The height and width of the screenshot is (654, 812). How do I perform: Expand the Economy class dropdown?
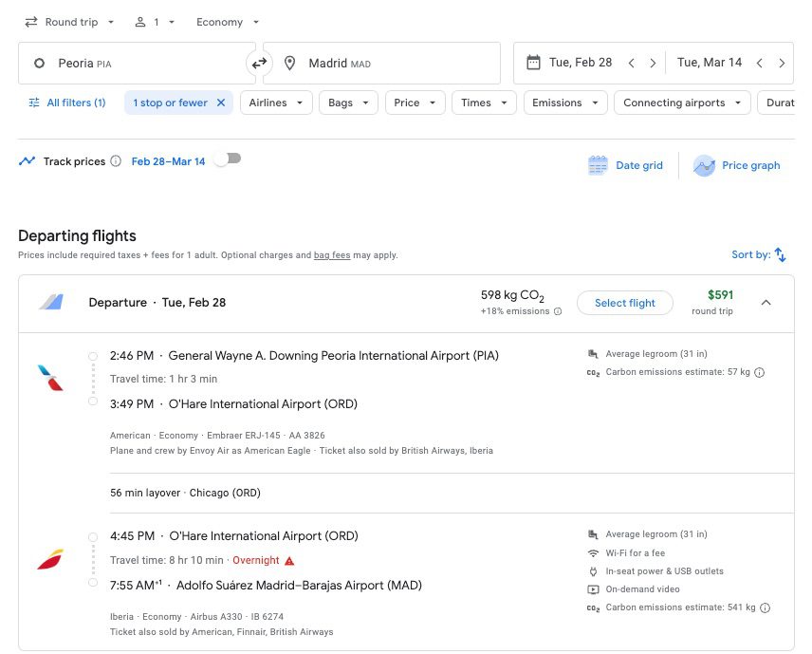coord(228,22)
